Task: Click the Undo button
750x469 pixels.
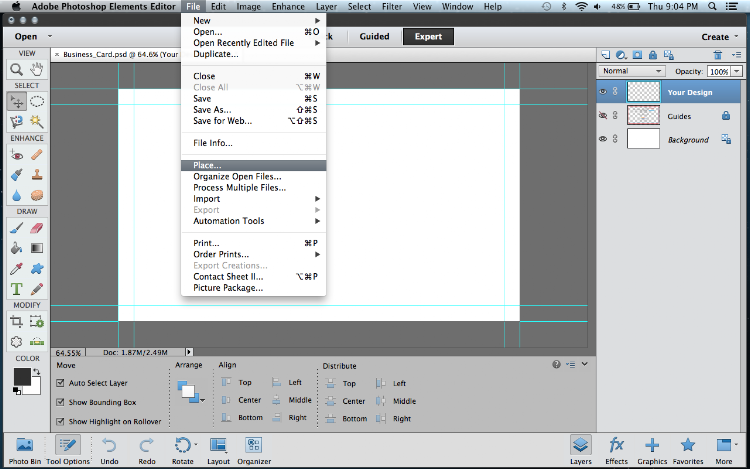Action: (x=109, y=450)
